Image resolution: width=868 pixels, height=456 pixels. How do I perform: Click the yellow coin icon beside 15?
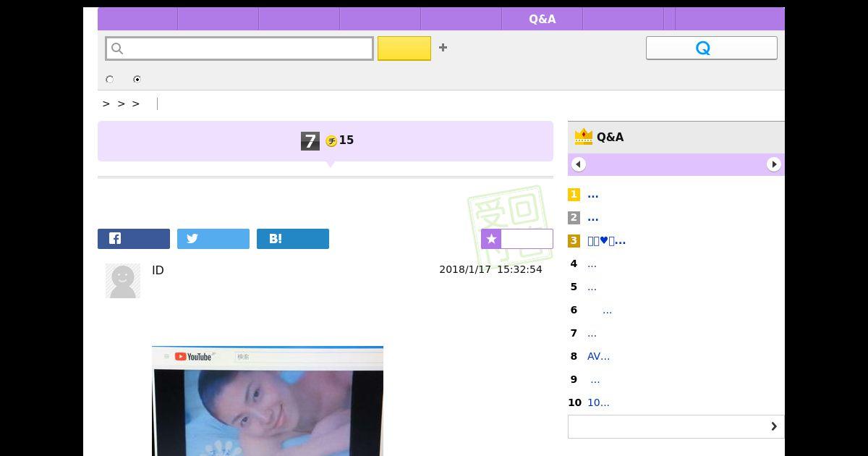click(x=331, y=141)
